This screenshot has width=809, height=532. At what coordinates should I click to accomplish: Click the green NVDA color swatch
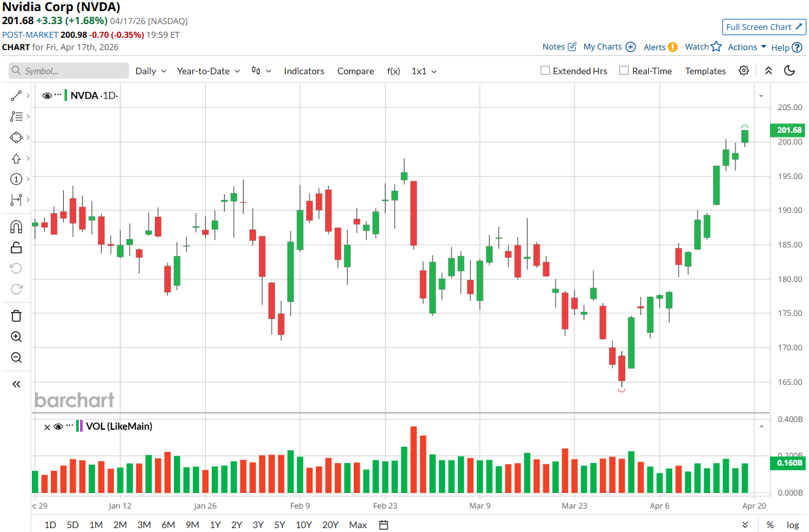[x=66, y=96]
